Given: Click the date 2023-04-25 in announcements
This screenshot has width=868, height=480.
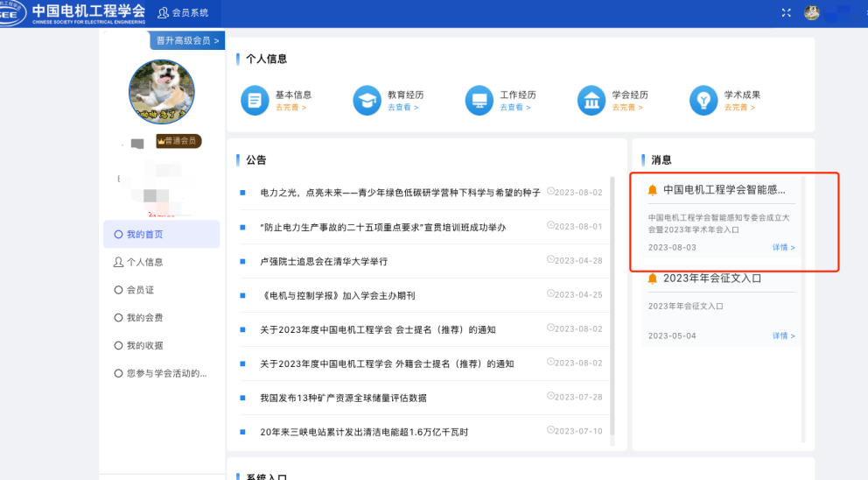Looking at the screenshot, I should coord(578,295).
